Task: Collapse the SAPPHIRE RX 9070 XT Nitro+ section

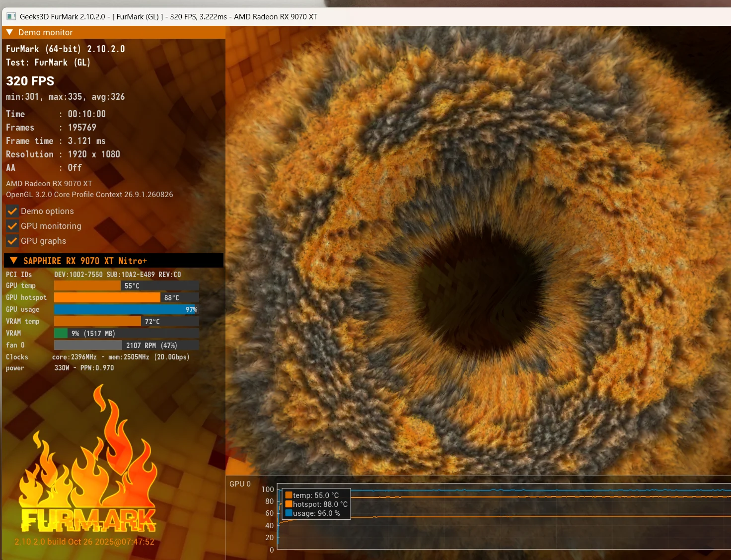Action: click(13, 261)
